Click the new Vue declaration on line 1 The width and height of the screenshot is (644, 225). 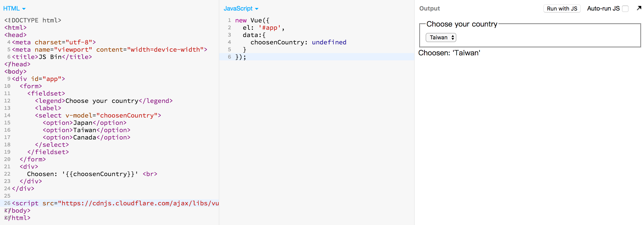pyautogui.click(x=252, y=20)
